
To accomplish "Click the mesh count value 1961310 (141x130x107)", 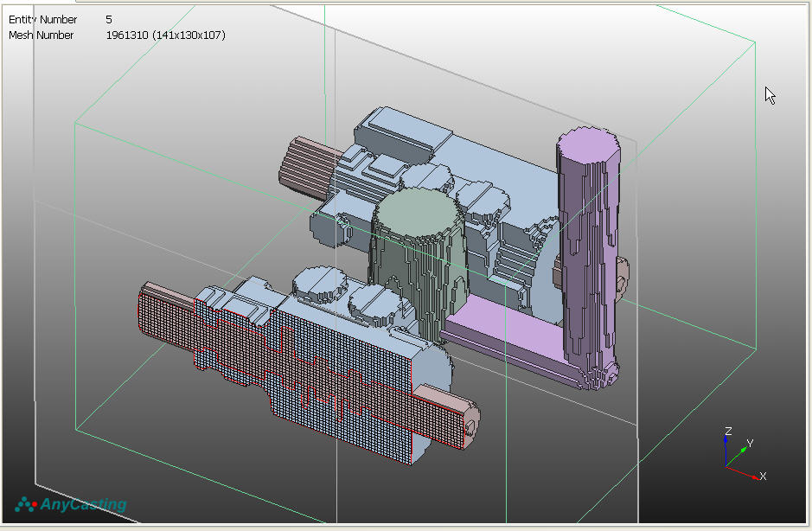I will point(166,35).
